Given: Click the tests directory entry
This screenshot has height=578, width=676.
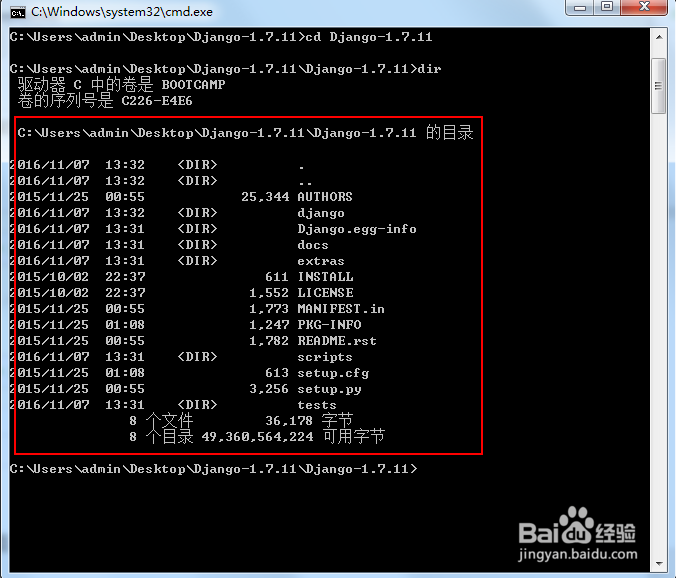Looking at the screenshot, I should tap(316, 405).
